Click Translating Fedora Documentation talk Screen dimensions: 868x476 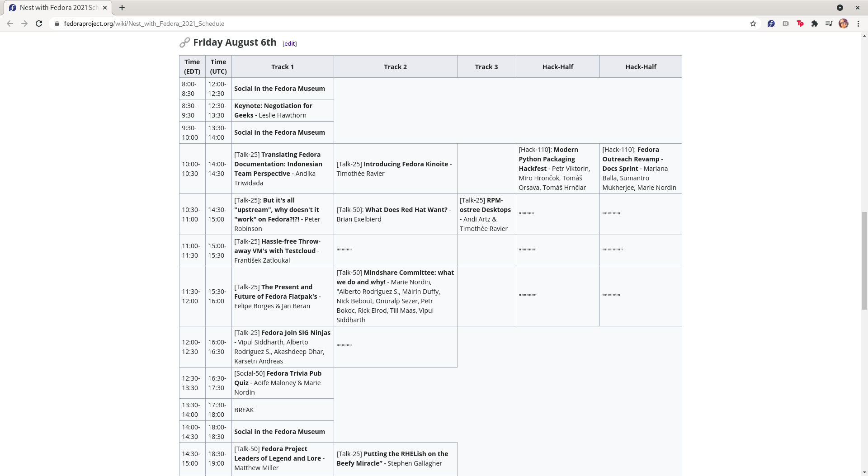coord(283,169)
